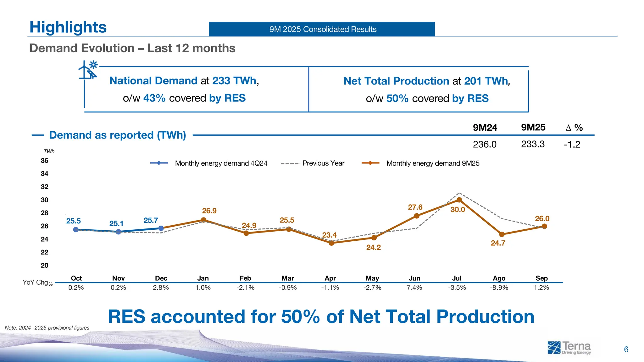Viewport: 644px width, 362px height.
Task: Click the July 30.0 data point
Action: 459,200
